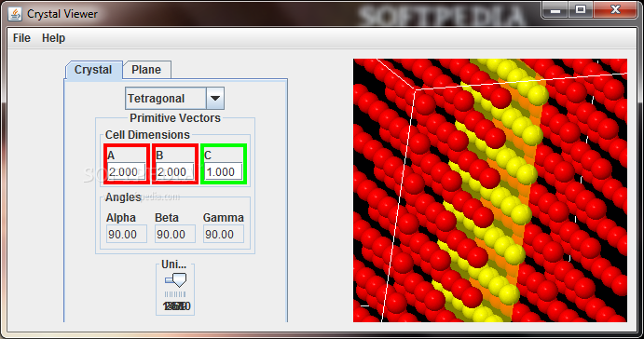The image size is (644, 339).
Task: Click the 'Primitive Vectors' group label
Action: pos(175,118)
